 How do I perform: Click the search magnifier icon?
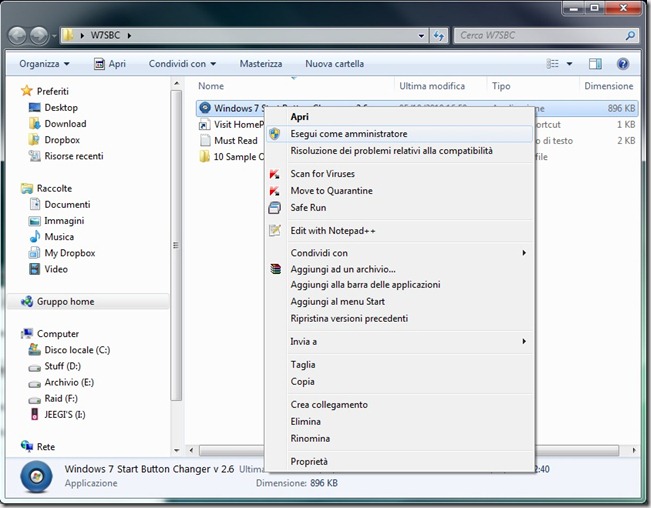pyautogui.click(x=630, y=36)
